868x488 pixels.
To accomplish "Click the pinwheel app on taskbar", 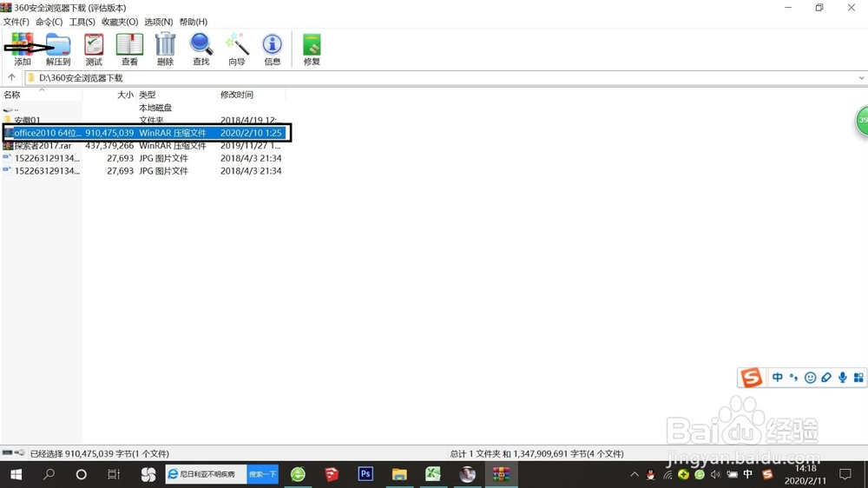I will tap(148, 474).
